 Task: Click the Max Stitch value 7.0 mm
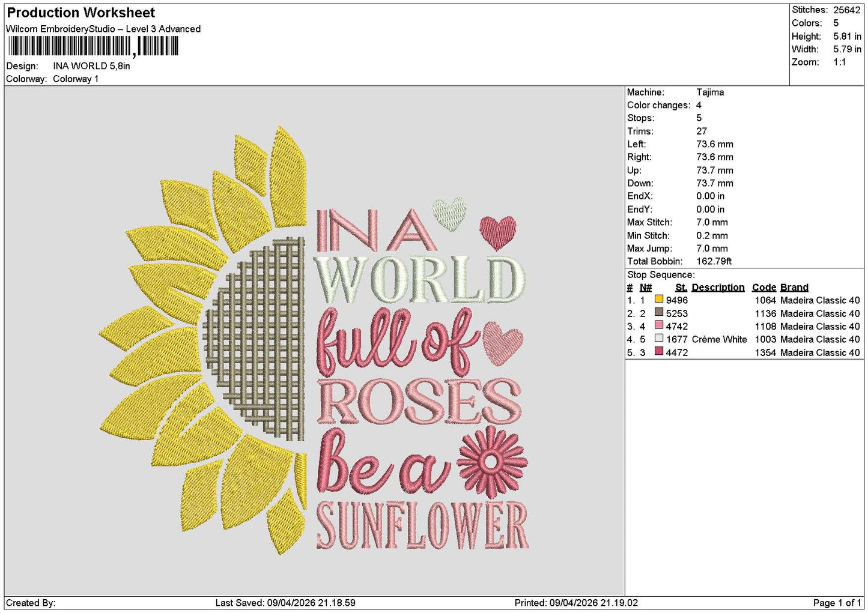pyautogui.click(x=712, y=222)
